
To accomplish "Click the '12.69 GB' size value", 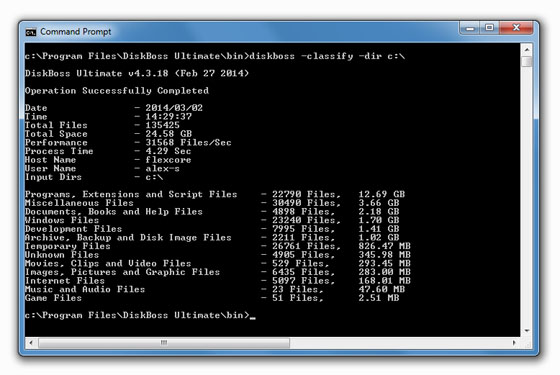I will [382, 194].
